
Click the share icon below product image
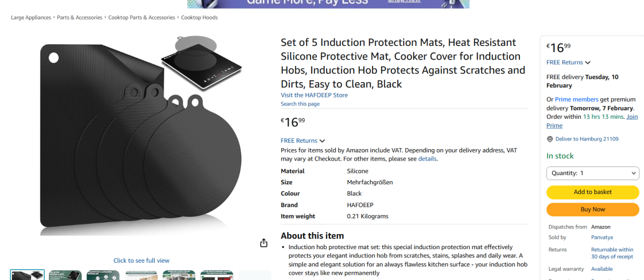[x=263, y=243]
